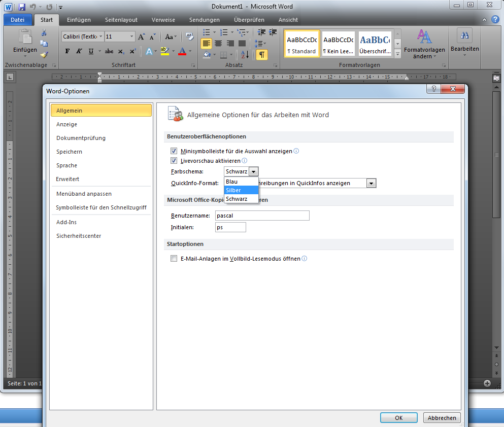Click the sort A-Z icon
504x427 pixels.
click(245, 55)
